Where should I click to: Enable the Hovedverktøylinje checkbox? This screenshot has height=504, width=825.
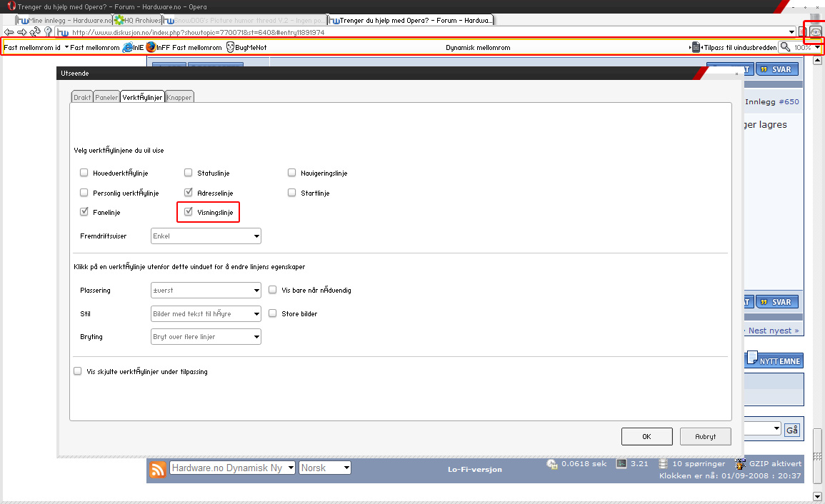click(84, 173)
